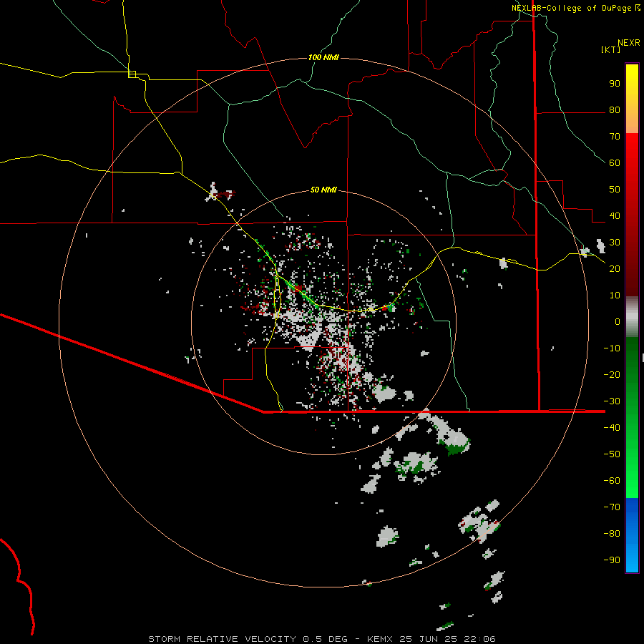This screenshot has width=644, height=644.
Task: Select the -70 value on the velocity scale
Action: [x=612, y=507]
